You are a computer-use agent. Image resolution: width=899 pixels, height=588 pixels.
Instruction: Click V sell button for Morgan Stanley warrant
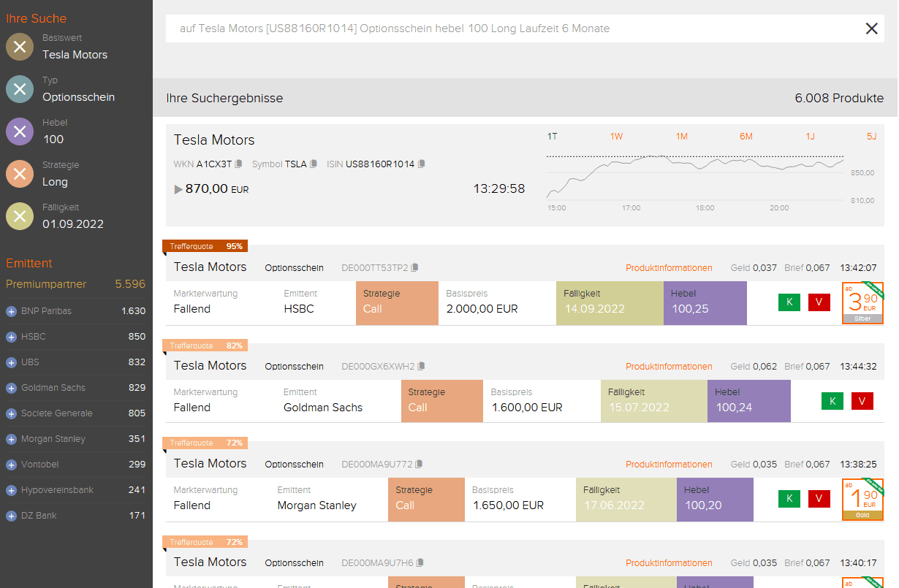click(x=819, y=499)
